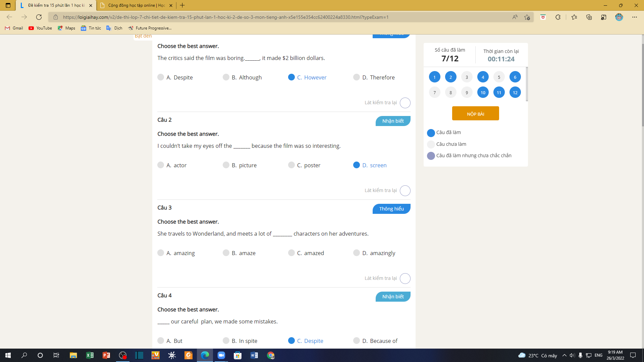Open the taskbar volume control

[572, 355]
